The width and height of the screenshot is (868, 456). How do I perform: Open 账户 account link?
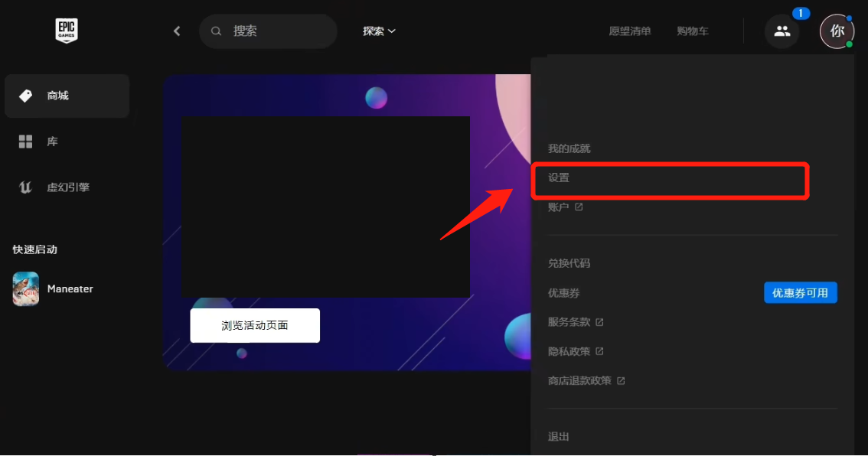point(558,207)
